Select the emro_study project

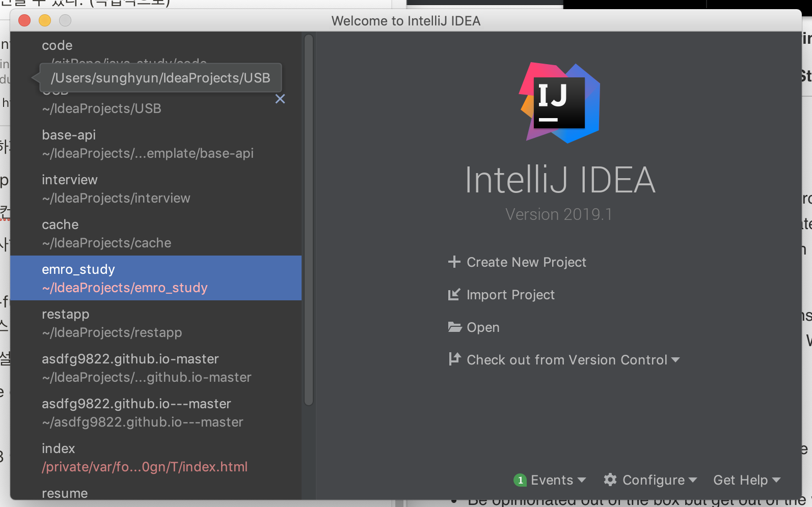pyautogui.click(x=156, y=278)
